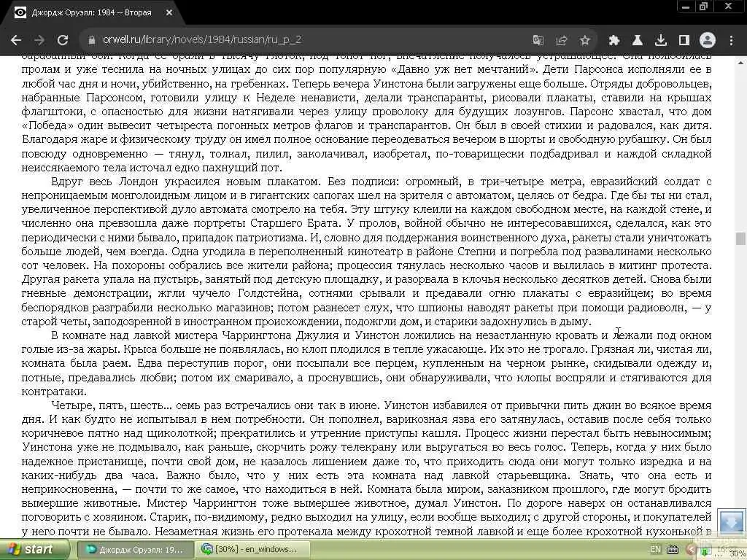This screenshot has width=747, height=560.
Task: Open the Windows Start menu
Action: [34, 550]
